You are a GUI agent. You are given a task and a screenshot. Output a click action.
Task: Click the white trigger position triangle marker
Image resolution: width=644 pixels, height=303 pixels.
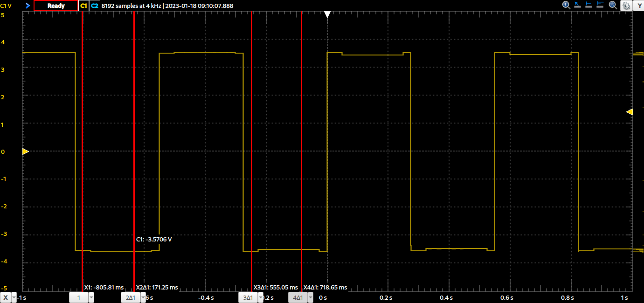pos(327,15)
